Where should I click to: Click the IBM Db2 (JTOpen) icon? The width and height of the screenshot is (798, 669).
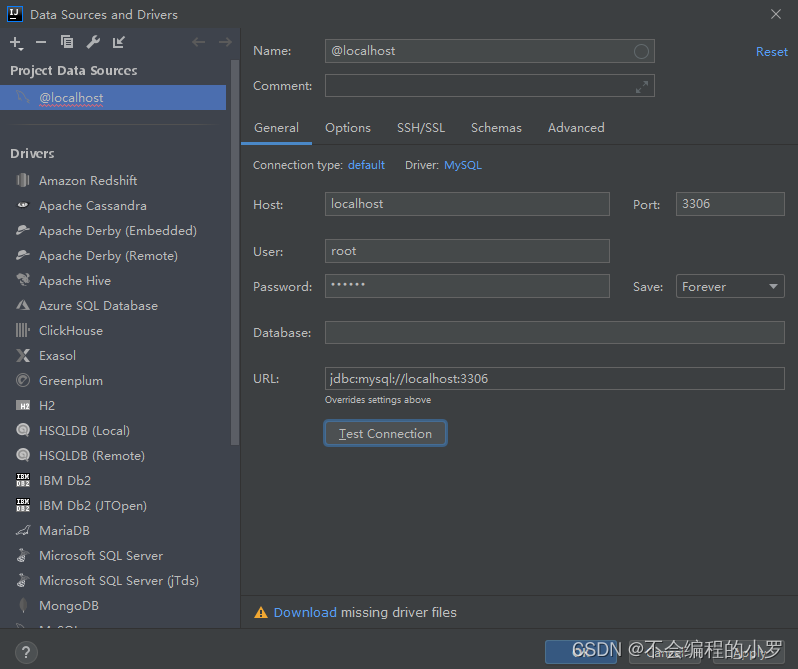coord(22,505)
